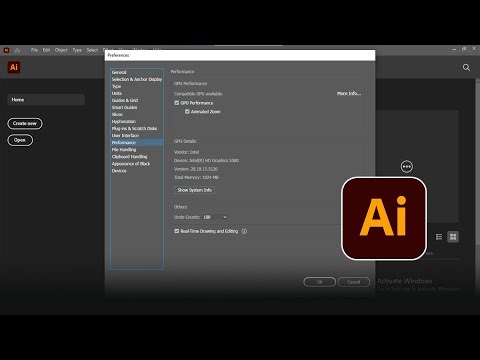Select Devices category

point(137,171)
